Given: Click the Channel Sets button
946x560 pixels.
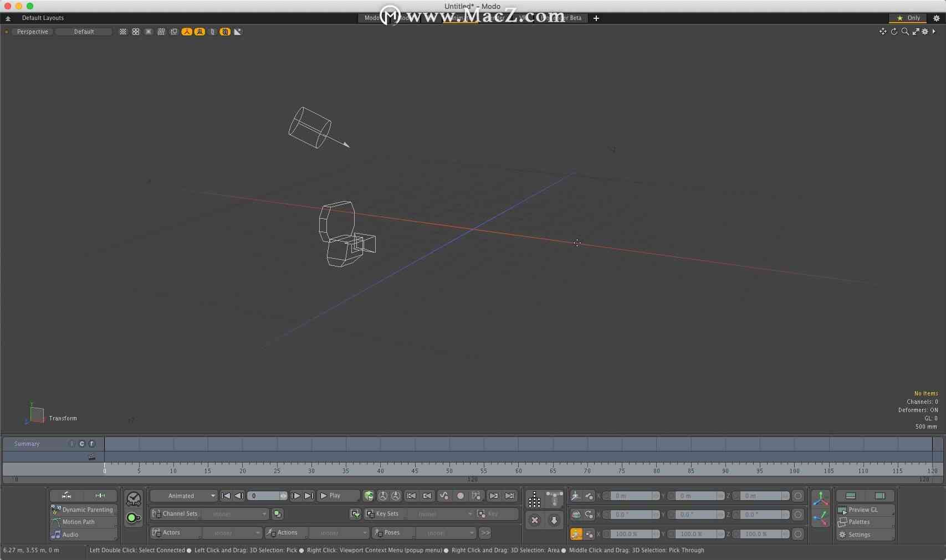Looking at the screenshot, I should coord(175,514).
